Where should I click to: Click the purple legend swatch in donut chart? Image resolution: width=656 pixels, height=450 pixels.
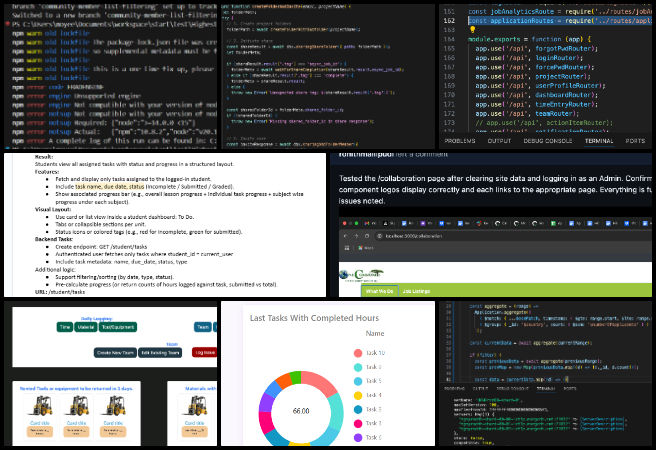[x=358, y=437]
